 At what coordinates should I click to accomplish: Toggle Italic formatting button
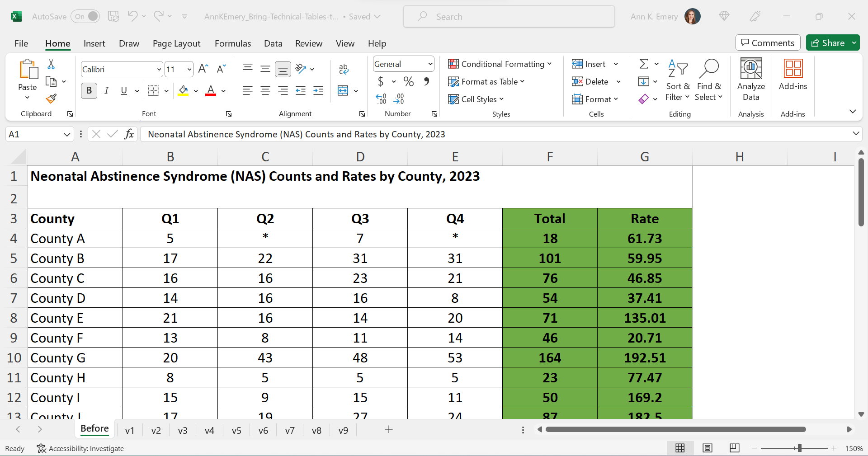click(x=107, y=91)
